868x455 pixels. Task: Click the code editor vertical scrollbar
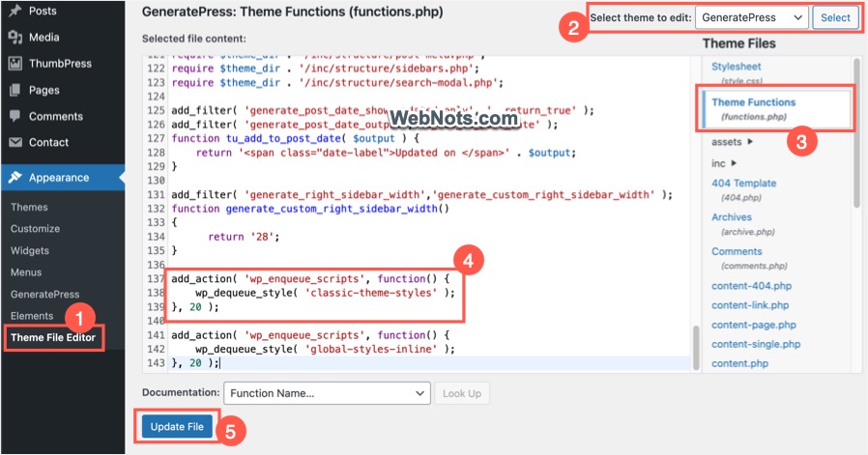696,348
